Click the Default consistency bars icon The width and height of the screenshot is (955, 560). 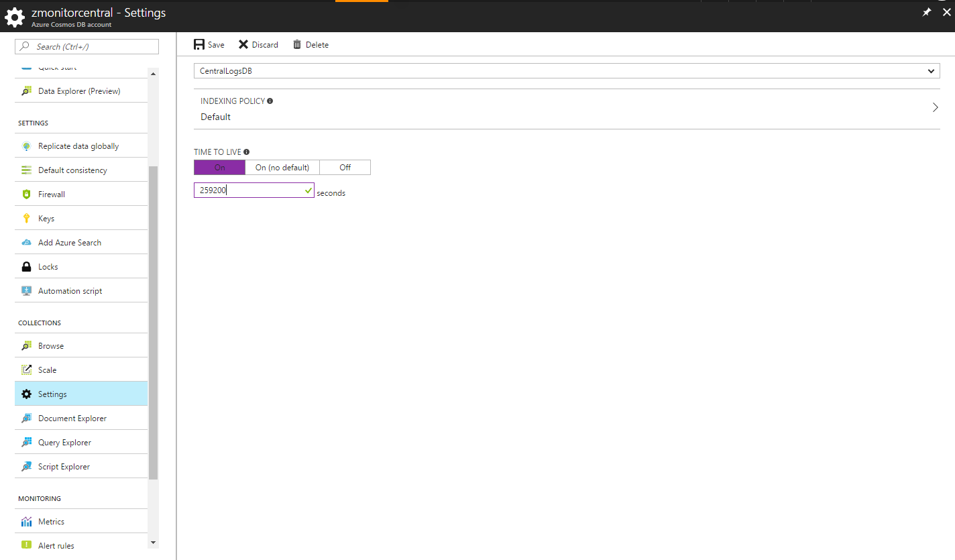click(27, 170)
